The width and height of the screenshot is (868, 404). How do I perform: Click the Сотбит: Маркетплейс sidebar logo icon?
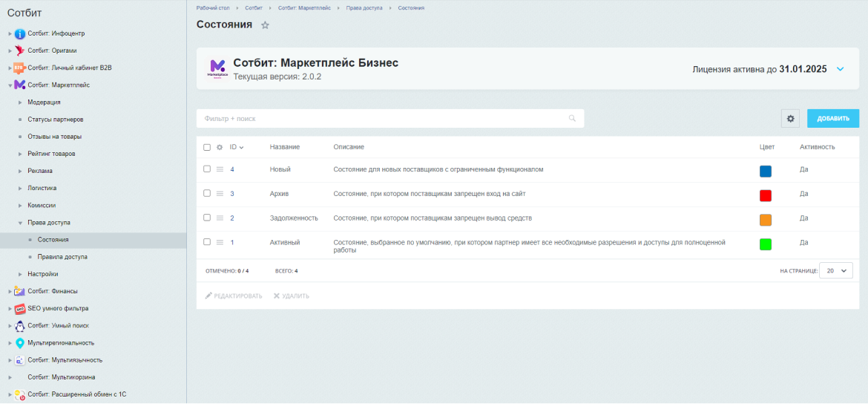click(x=20, y=85)
